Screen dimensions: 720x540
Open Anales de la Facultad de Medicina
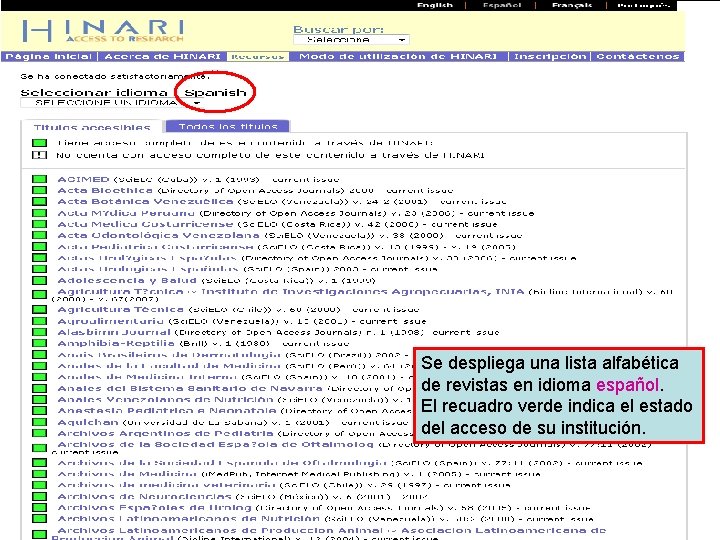click(169, 366)
